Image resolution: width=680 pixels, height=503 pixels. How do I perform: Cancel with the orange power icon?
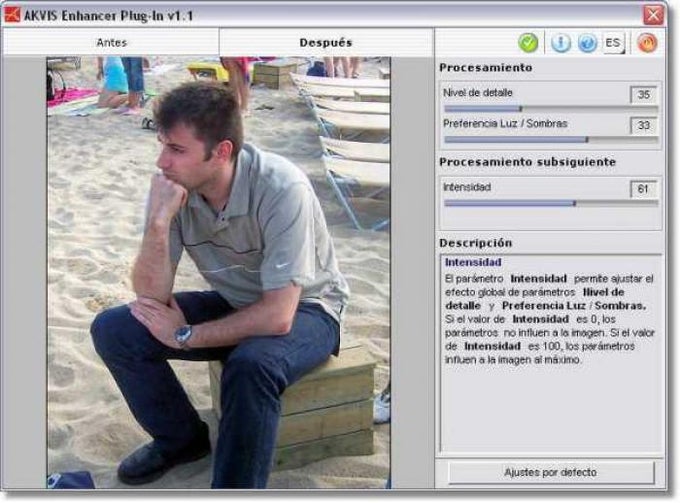click(x=647, y=43)
